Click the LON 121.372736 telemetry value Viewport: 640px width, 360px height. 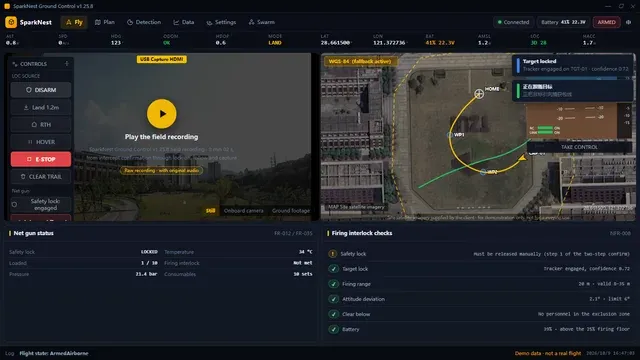pyautogui.click(x=389, y=42)
